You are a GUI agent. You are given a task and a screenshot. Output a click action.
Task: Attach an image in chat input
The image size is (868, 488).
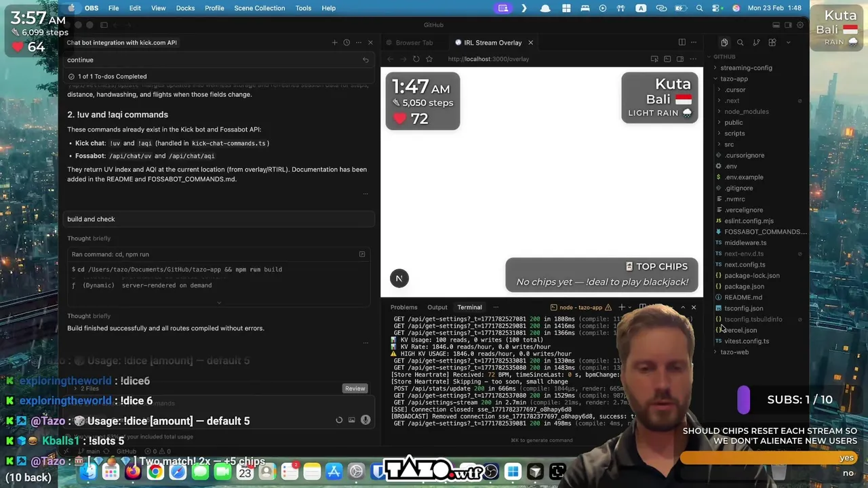click(x=351, y=420)
